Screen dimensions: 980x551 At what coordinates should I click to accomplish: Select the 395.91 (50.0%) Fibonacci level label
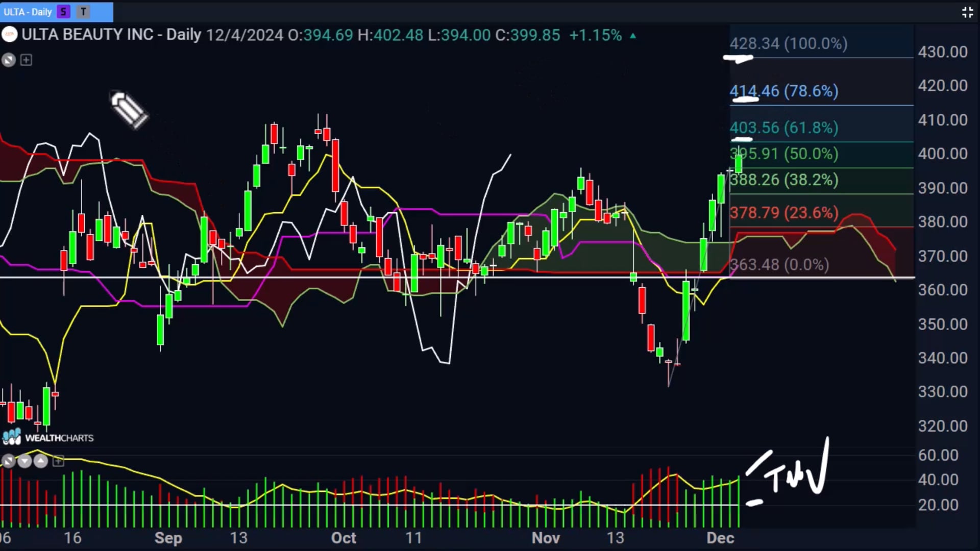[784, 154]
